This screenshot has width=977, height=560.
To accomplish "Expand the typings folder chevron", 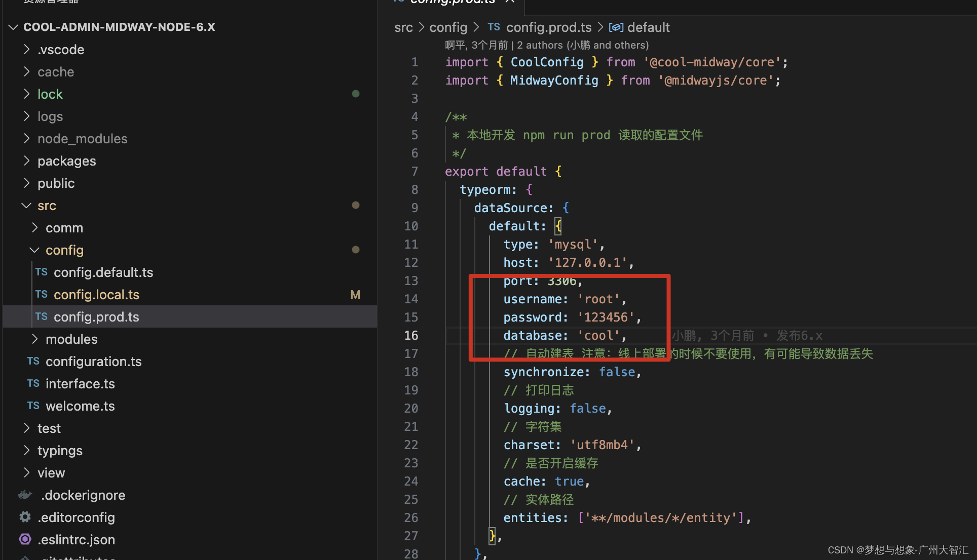I will (27, 450).
